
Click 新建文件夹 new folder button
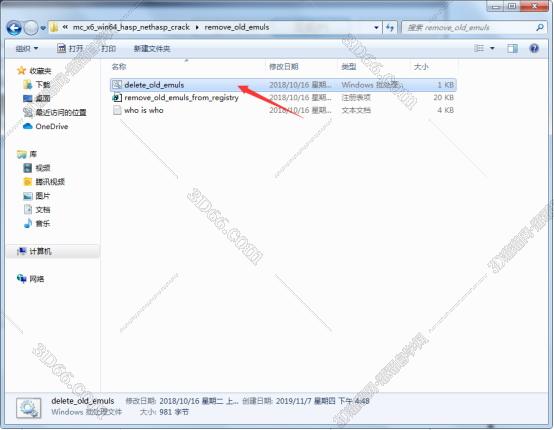[152, 48]
